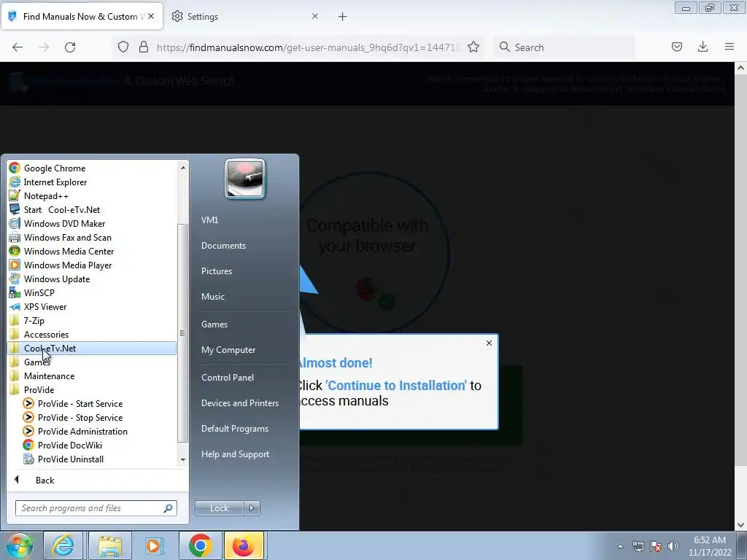Image resolution: width=747 pixels, height=560 pixels.
Task: Open the shutdown options arrow next to Lock
Action: pyautogui.click(x=252, y=508)
